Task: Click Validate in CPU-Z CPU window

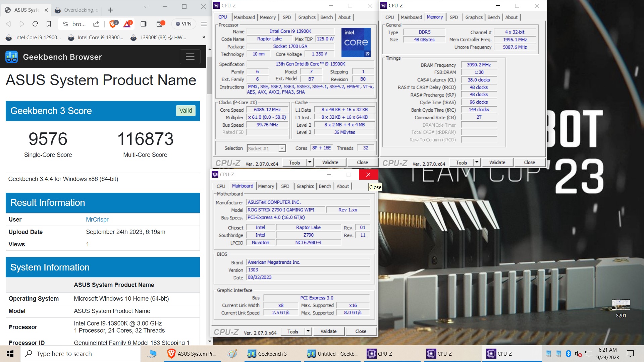Action: click(330, 162)
